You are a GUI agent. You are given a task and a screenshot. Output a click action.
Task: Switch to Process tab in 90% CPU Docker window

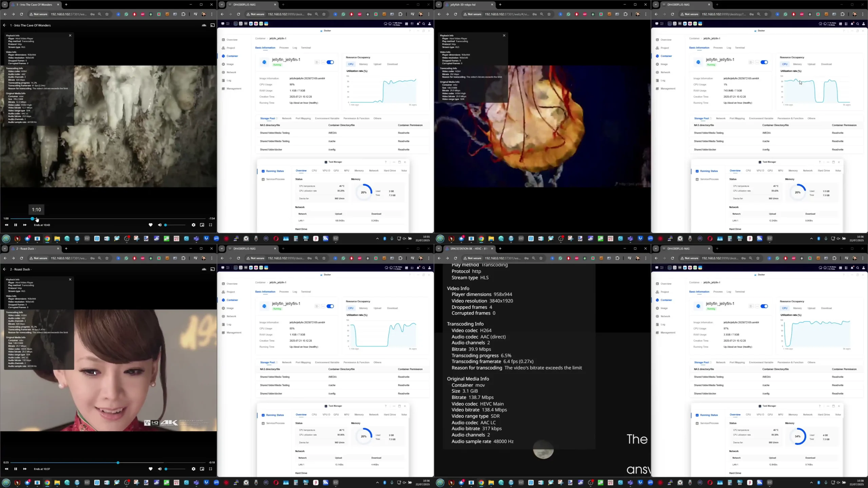[x=284, y=48]
